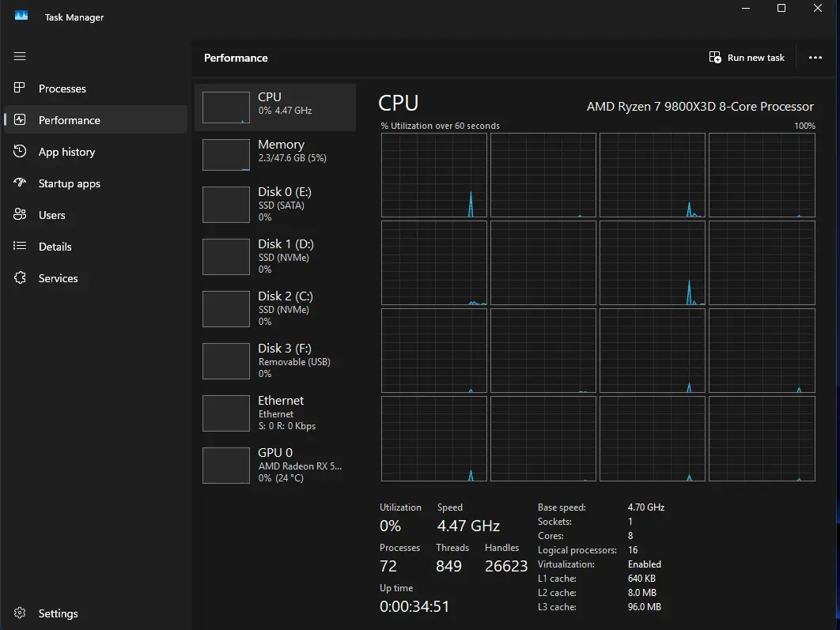This screenshot has width=840, height=630.
Task: Select the Memory resource graph thumbnail
Action: 226,155
